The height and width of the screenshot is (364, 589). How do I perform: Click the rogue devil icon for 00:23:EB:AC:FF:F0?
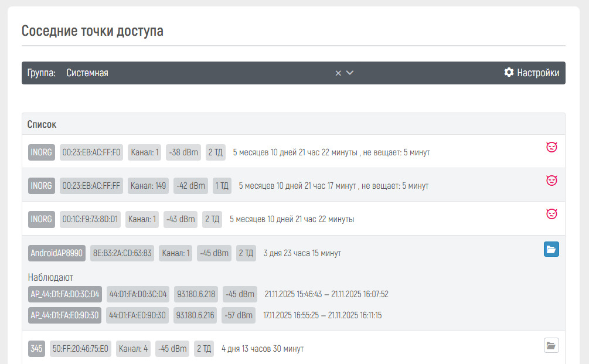point(551,147)
